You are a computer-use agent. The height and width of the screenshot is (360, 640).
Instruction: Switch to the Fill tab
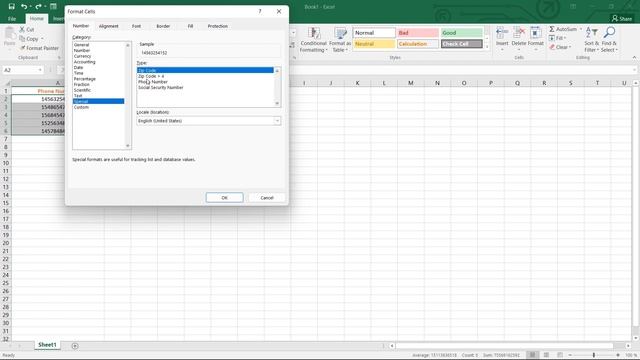click(x=190, y=26)
